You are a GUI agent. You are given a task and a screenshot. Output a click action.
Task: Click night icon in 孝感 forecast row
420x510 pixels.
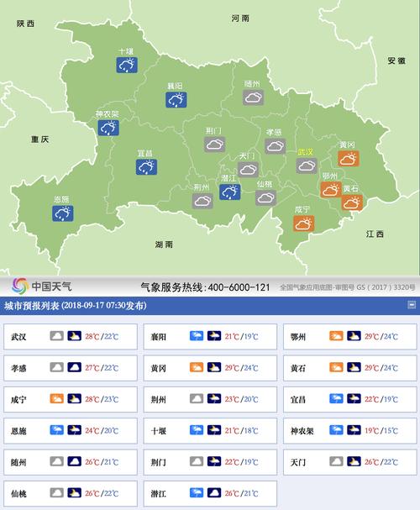pyautogui.click(x=74, y=367)
